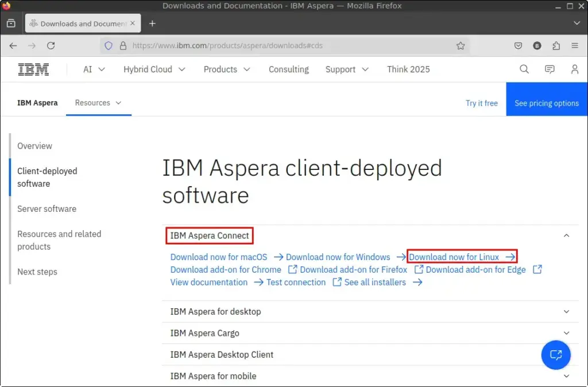This screenshot has width=588, height=387.
Task: Open Resources and related products in the sidebar
Action: click(59, 241)
